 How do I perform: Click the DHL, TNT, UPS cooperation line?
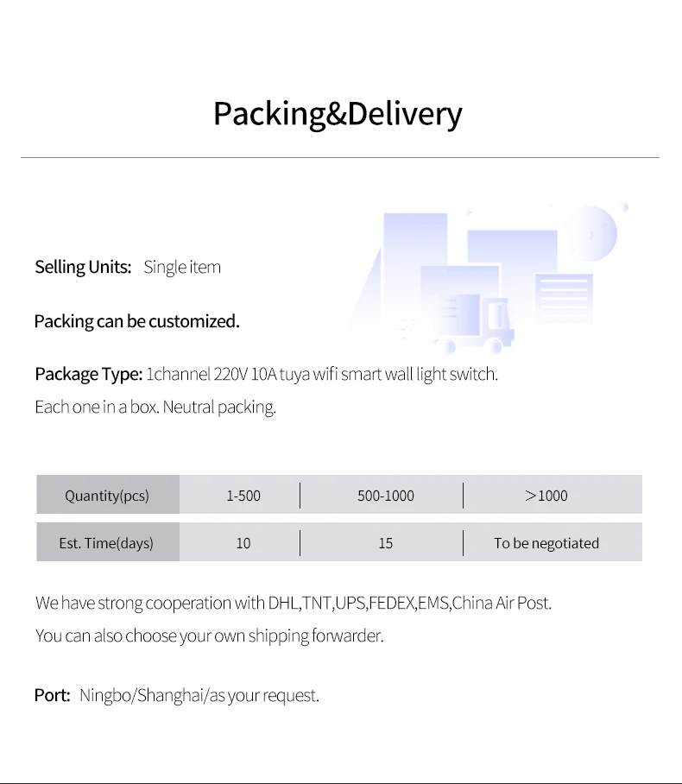[x=294, y=603]
